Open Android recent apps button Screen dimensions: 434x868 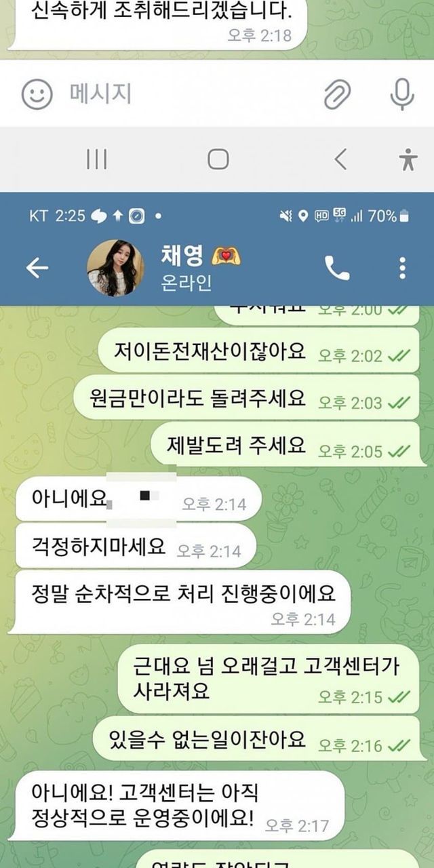(97, 159)
